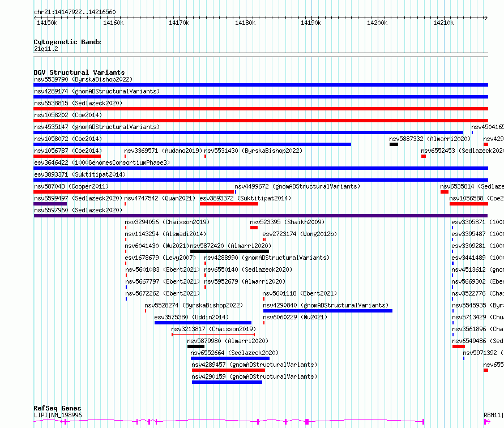The image size is (504, 428).
Task: Select nsv4499672 (gnomADStructuralVariants) label
Action: tap(297, 186)
